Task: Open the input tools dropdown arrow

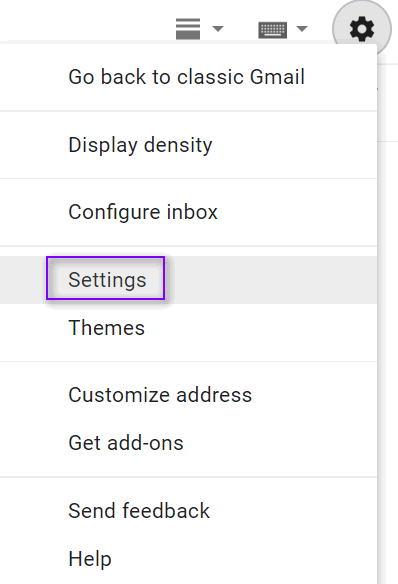Action: pos(302,29)
